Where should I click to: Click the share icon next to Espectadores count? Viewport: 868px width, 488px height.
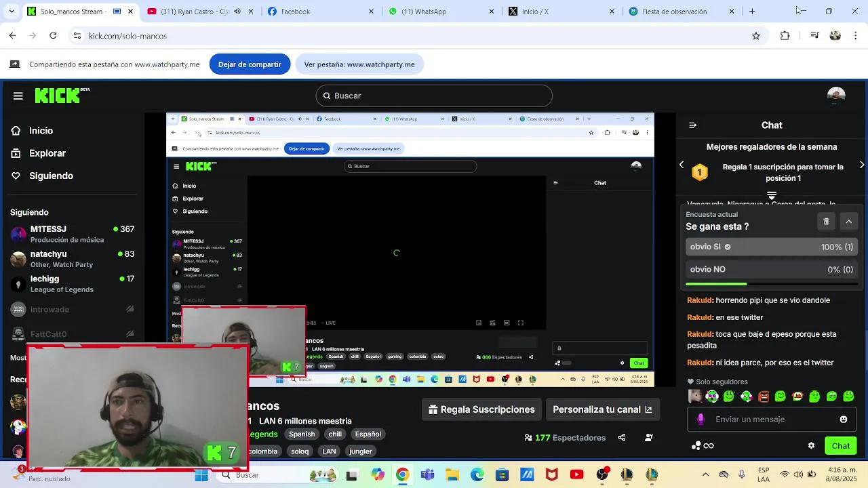pyautogui.click(x=620, y=437)
